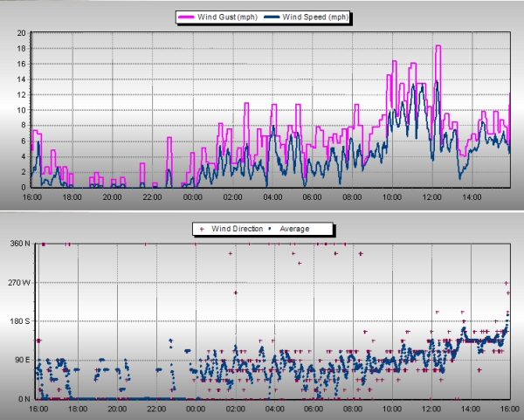Viewport: 524px width, 420px height.
Task: Click 22:00 time label under wind direction chart
Action: [153, 409]
